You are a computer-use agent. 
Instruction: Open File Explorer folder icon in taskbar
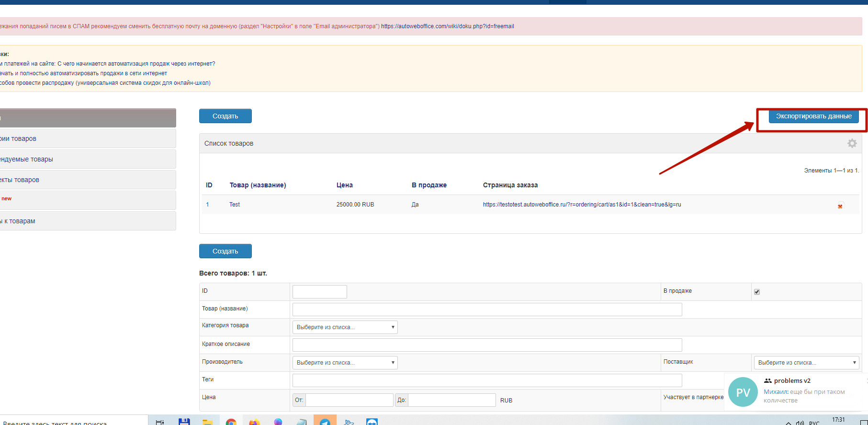pos(207,422)
